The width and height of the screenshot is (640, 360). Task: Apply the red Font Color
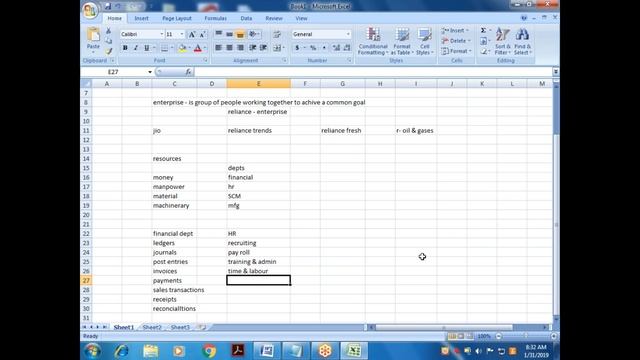(198, 48)
